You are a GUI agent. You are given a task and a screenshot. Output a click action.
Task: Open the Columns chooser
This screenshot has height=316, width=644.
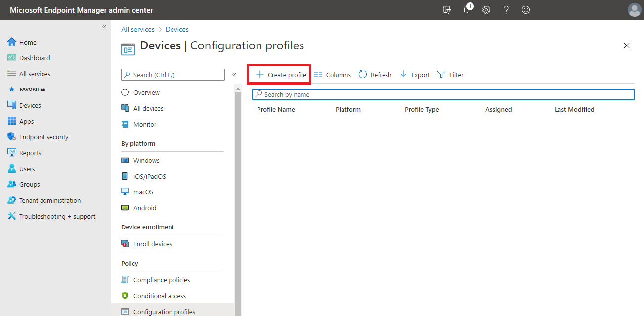pos(333,75)
